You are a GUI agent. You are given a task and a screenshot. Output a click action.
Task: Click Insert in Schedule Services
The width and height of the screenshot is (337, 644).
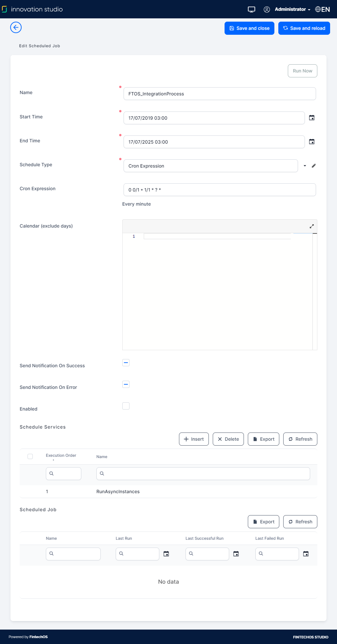tap(194, 439)
